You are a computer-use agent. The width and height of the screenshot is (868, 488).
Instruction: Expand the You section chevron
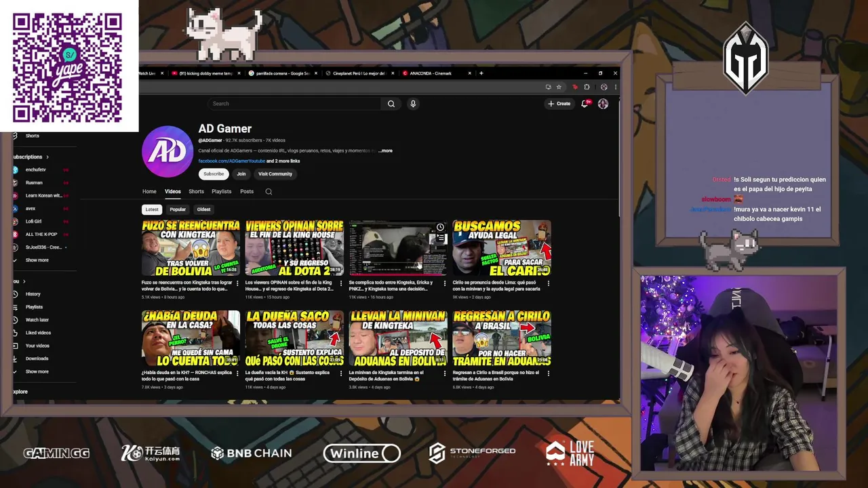point(24,281)
